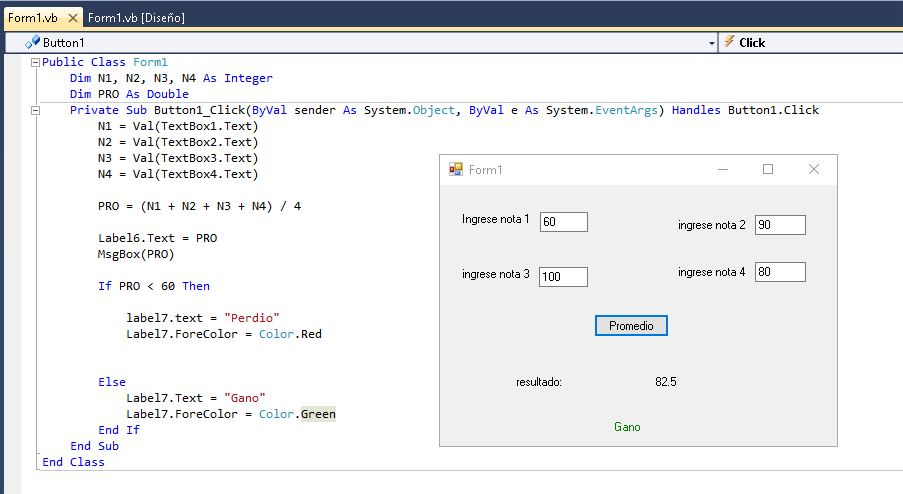903x494 pixels.
Task: Click 'Handles Button1.Click' in the code
Action: [x=745, y=110]
